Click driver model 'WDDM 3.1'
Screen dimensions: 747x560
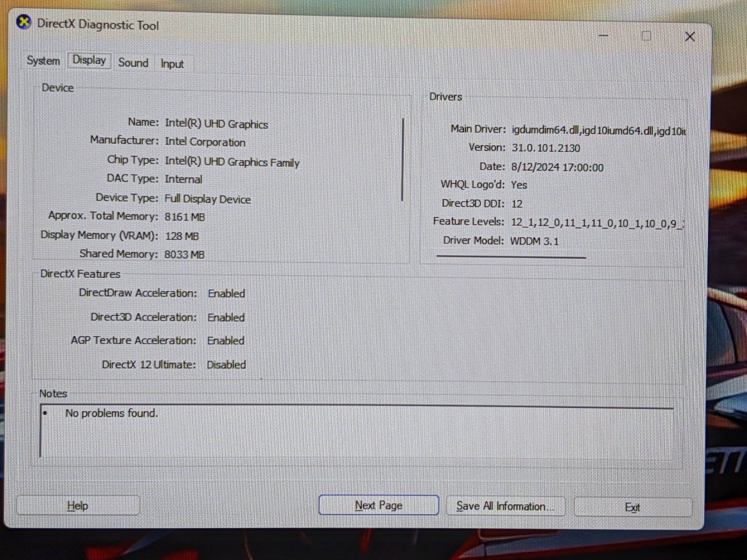pyautogui.click(x=535, y=241)
